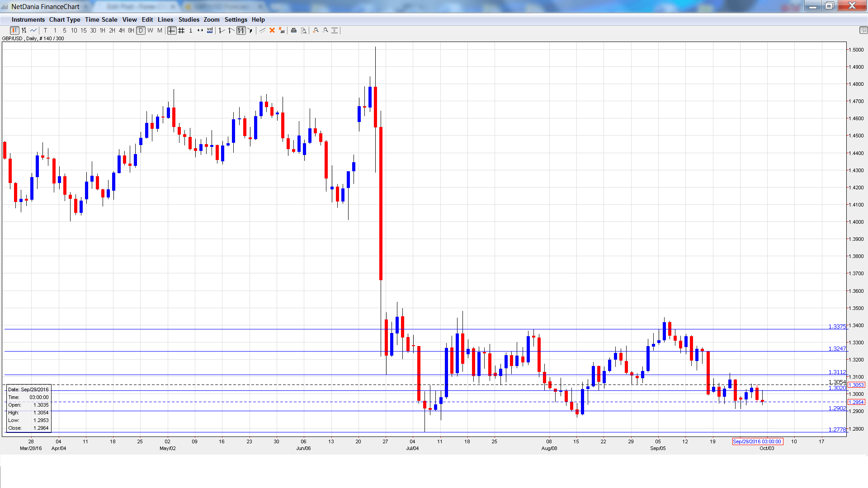The height and width of the screenshot is (488, 868).
Task: Click the info 'i' toolbar icon
Action: (x=191, y=31)
